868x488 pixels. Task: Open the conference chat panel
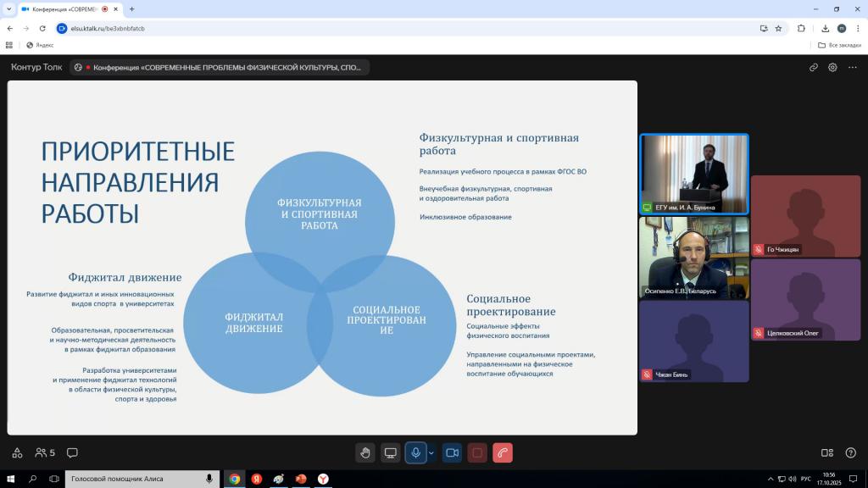point(72,452)
